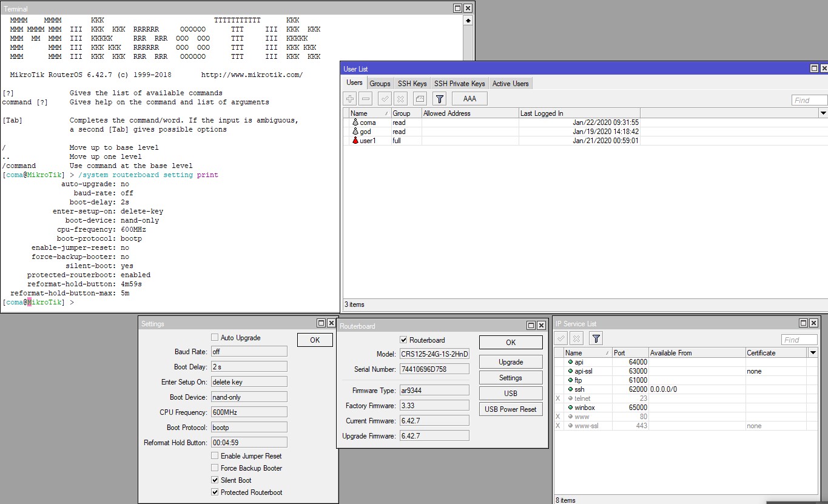828x504 pixels.
Task: Click the Boot Delay field in Settings
Action: coord(249,366)
